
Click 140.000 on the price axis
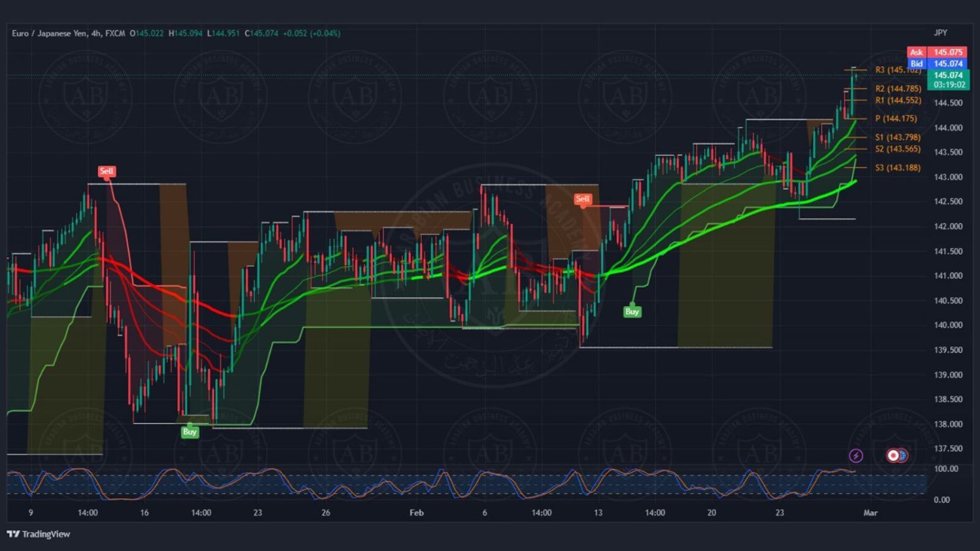tap(948, 325)
